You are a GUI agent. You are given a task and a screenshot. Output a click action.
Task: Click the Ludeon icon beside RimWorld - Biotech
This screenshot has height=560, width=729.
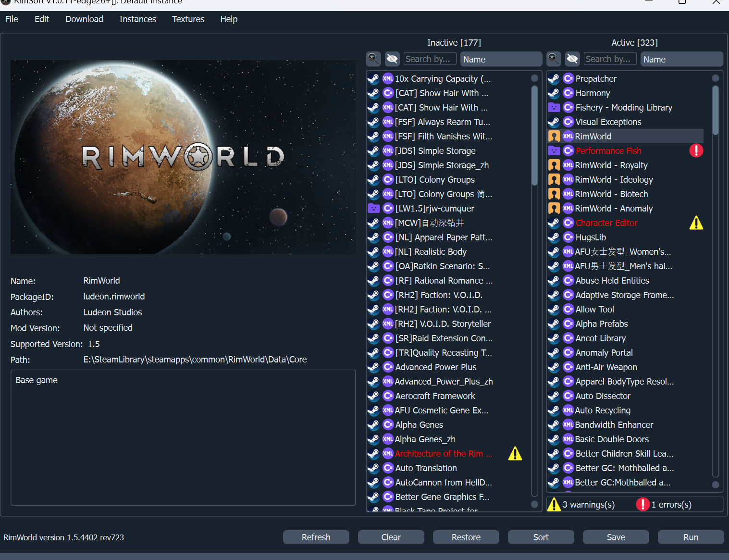point(554,194)
